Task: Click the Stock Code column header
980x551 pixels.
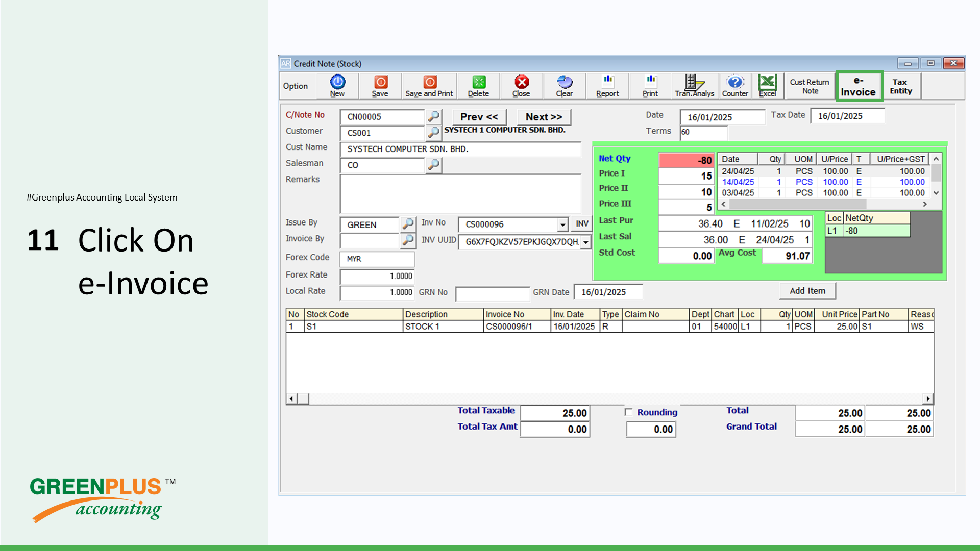Action: 354,314
